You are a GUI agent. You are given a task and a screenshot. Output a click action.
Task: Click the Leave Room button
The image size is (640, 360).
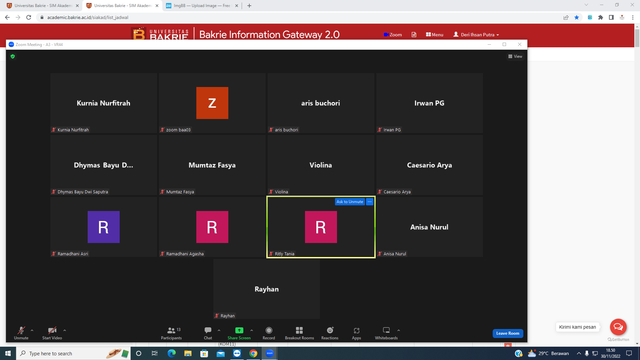click(507, 333)
